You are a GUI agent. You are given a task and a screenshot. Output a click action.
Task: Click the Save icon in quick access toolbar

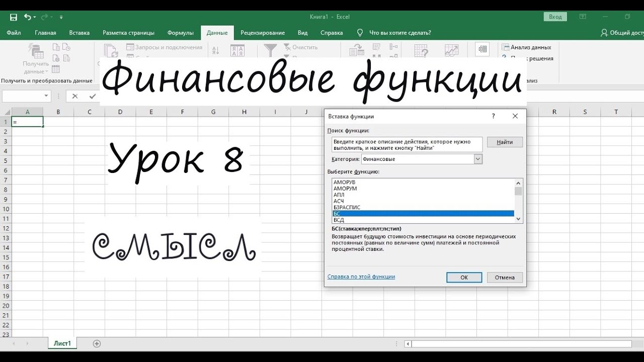coord(14,17)
